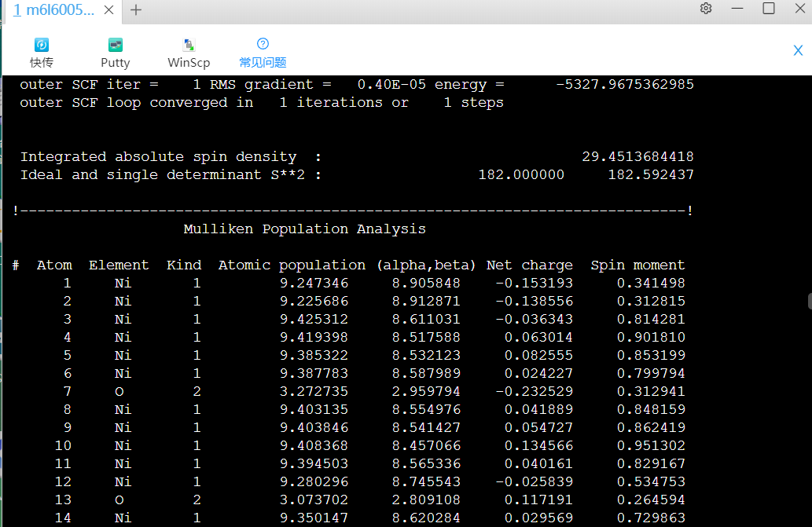
Task: Click the ideal S**2 value 182.000000
Action: click(x=521, y=175)
